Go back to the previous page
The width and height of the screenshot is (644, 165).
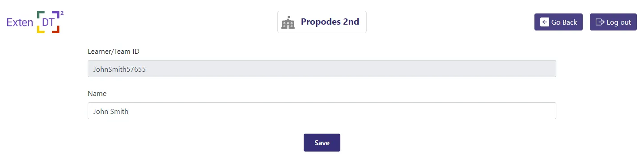point(559,22)
